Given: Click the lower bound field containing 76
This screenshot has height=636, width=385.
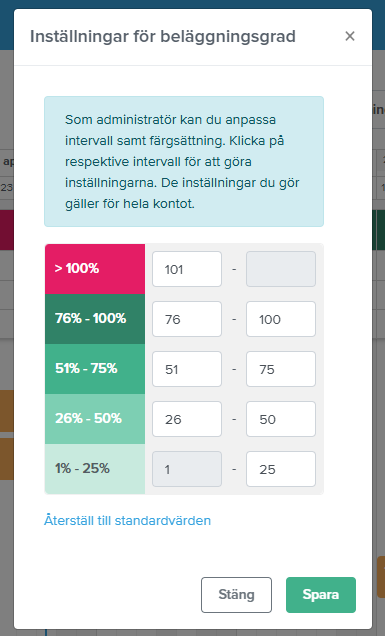Looking at the screenshot, I should point(187,319).
